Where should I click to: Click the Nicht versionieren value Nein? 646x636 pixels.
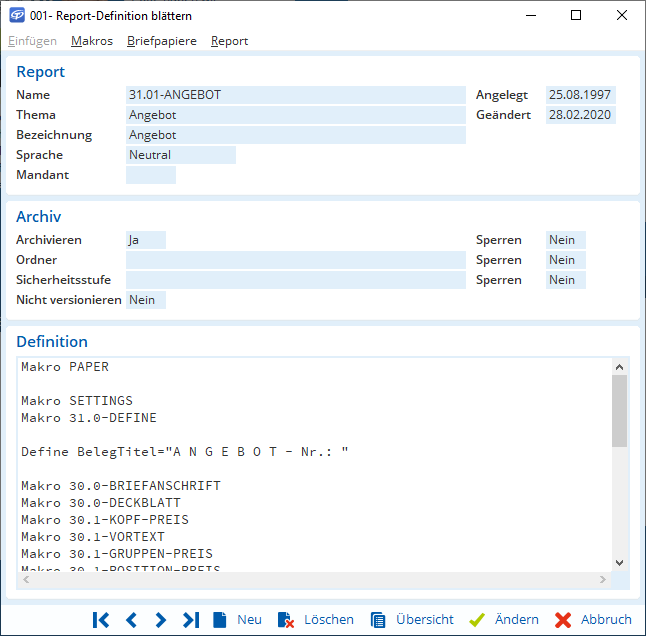click(x=146, y=300)
